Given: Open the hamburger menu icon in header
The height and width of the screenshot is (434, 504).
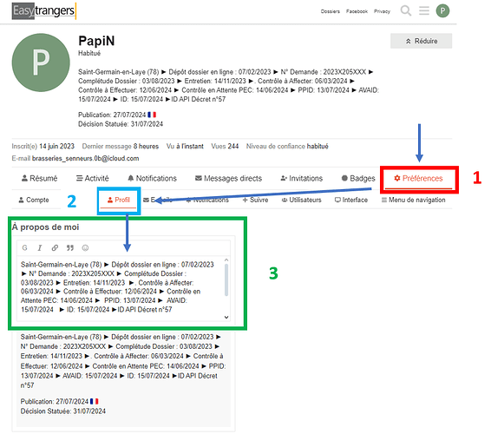Looking at the screenshot, I should pos(424,11).
